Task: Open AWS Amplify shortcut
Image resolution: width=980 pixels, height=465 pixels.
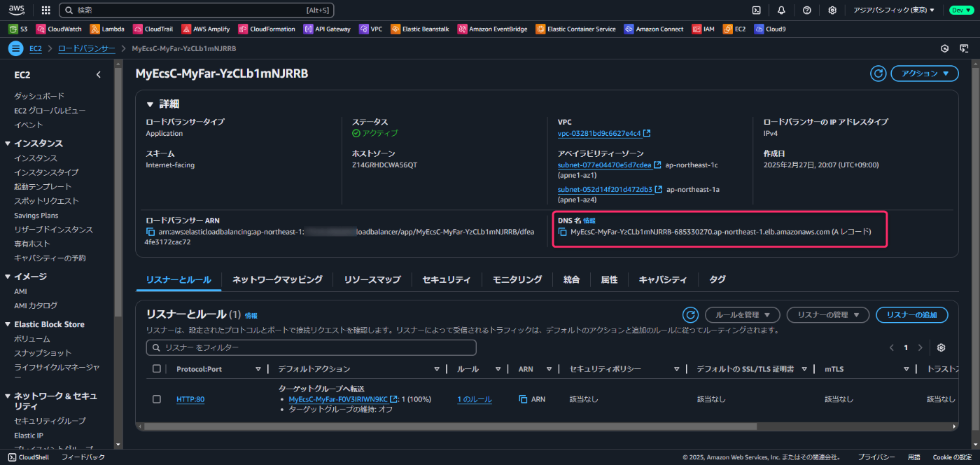Action: [x=206, y=29]
